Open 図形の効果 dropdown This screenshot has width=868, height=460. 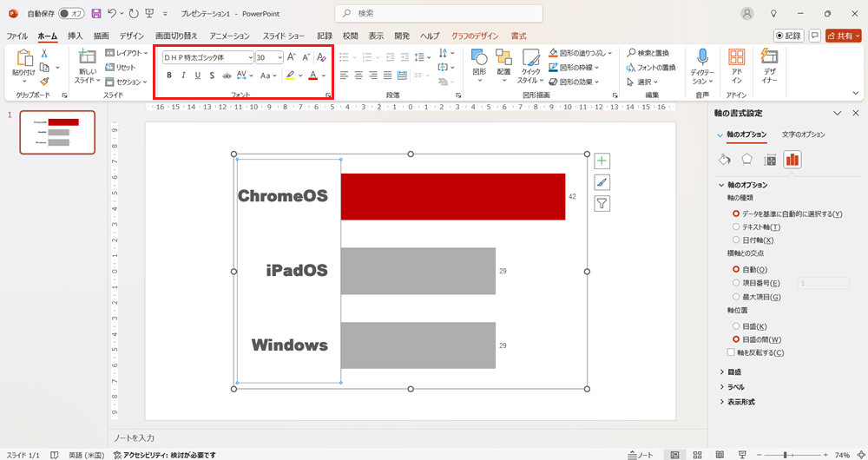pos(574,82)
